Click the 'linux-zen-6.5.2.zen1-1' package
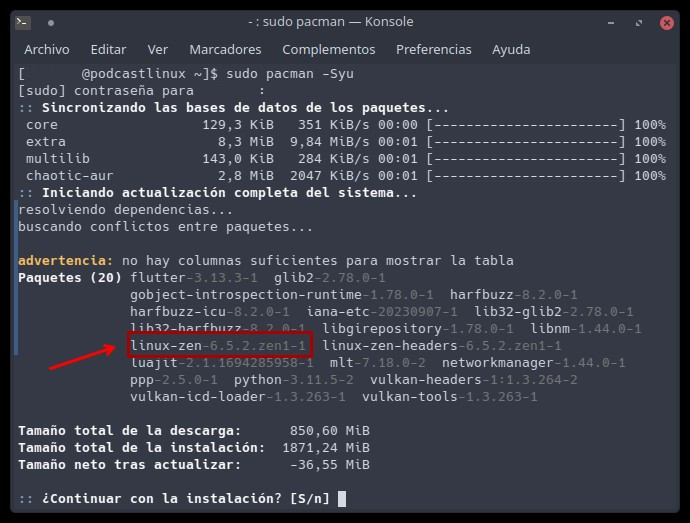The width and height of the screenshot is (690, 523). point(218,346)
